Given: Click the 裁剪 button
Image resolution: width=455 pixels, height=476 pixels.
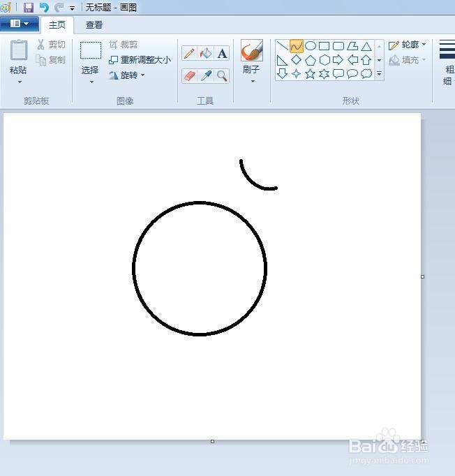Looking at the screenshot, I should 124,45.
